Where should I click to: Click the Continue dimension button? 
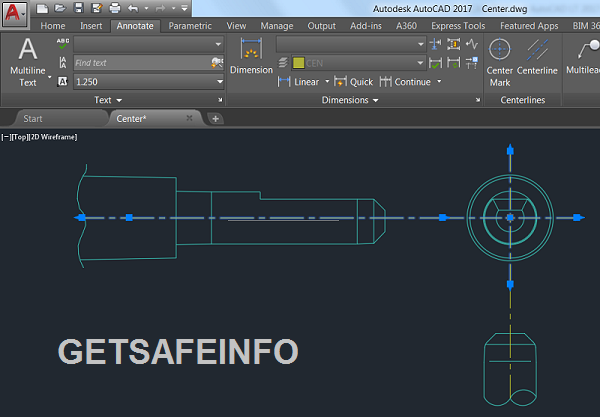(x=405, y=82)
